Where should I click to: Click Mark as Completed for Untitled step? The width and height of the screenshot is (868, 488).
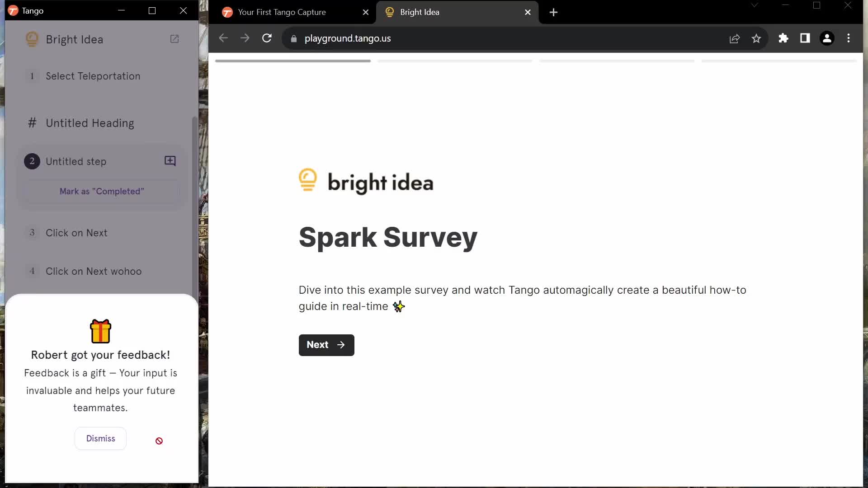point(102,191)
